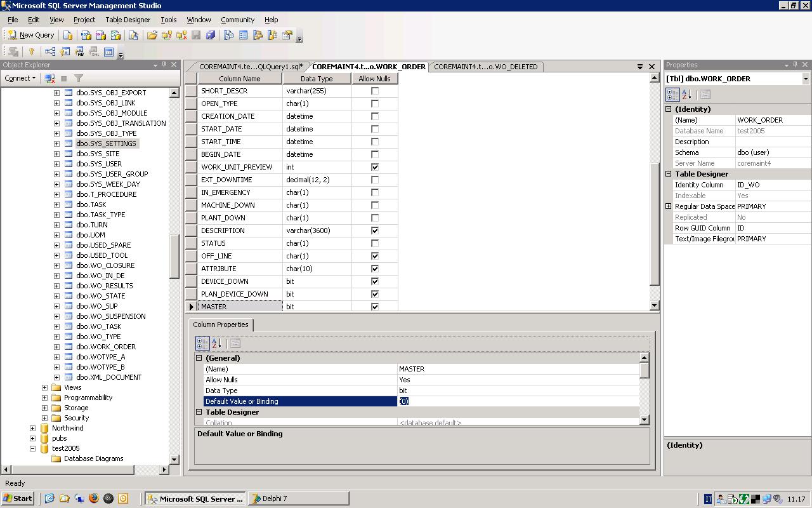Screen dimensions: 812x508
Task: Click the Object Explorer toolbar icon
Action: click(x=258, y=35)
